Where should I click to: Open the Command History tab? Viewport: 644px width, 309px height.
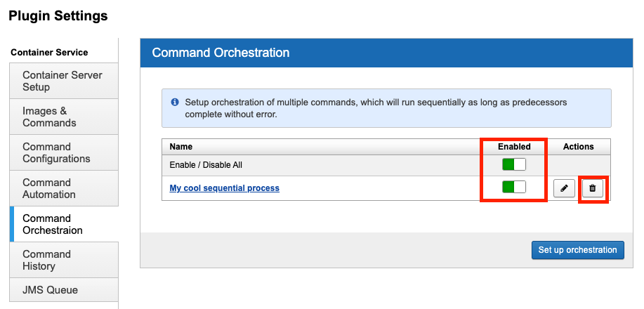[46, 260]
